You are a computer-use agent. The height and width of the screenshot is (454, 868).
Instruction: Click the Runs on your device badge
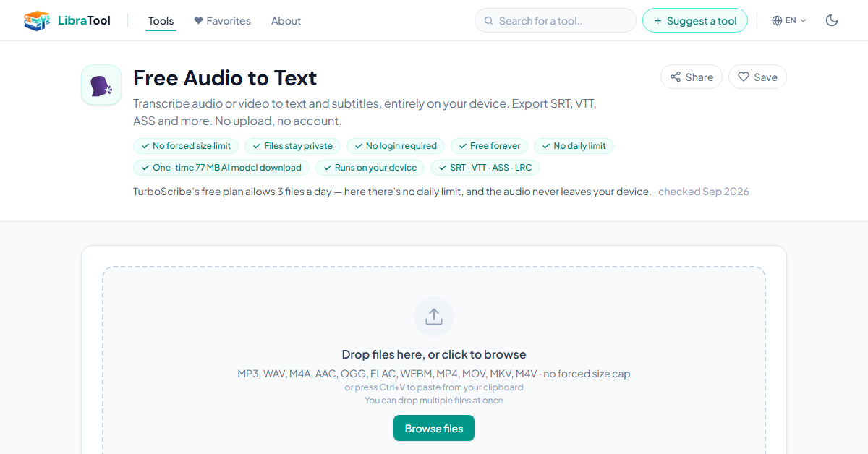coord(370,168)
